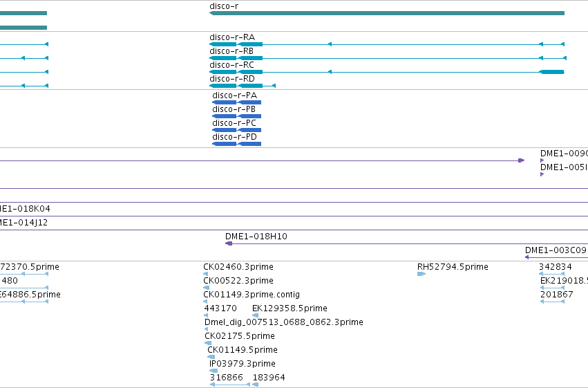
Task: Select the disco-r-RC transcript
Action: tap(387, 72)
